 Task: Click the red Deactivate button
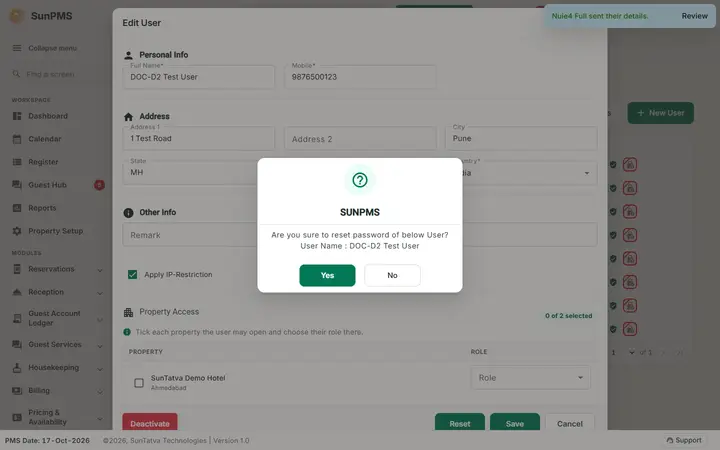pyautogui.click(x=150, y=422)
